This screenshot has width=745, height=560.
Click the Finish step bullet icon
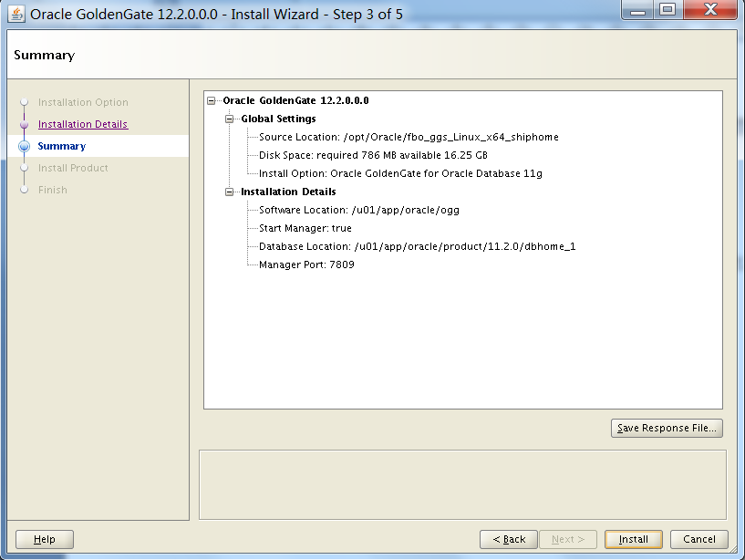pyautogui.click(x=25, y=190)
